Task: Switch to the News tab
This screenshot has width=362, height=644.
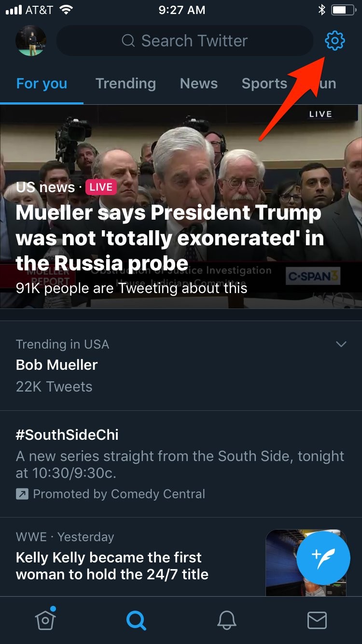Action: tap(198, 84)
